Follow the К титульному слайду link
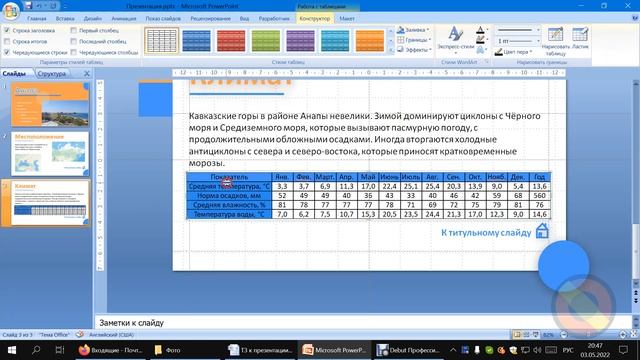The image size is (640, 360). (486, 233)
